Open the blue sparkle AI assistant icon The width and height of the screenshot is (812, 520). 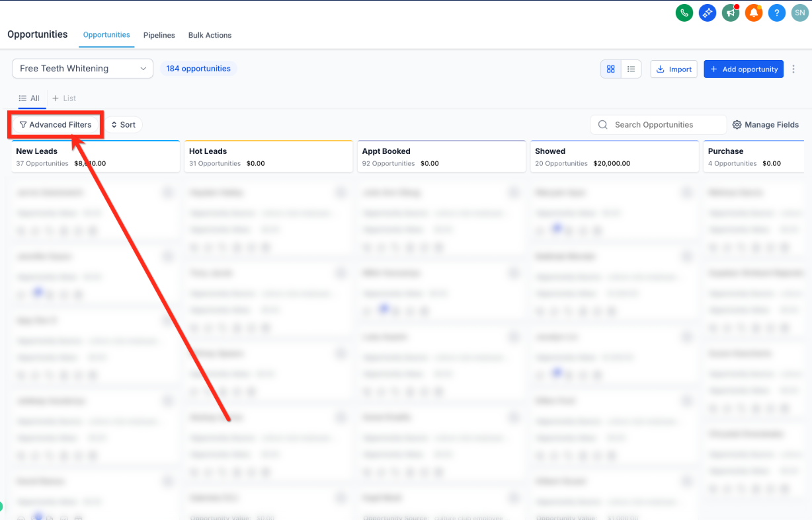708,13
